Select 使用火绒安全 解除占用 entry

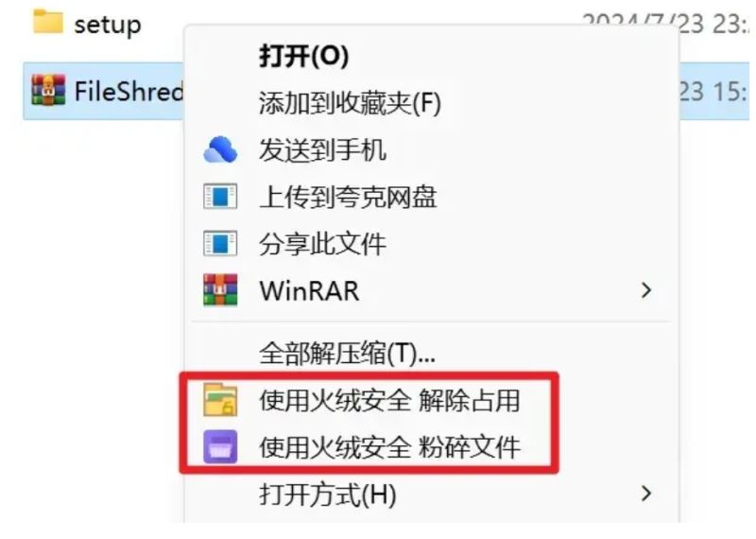389,400
